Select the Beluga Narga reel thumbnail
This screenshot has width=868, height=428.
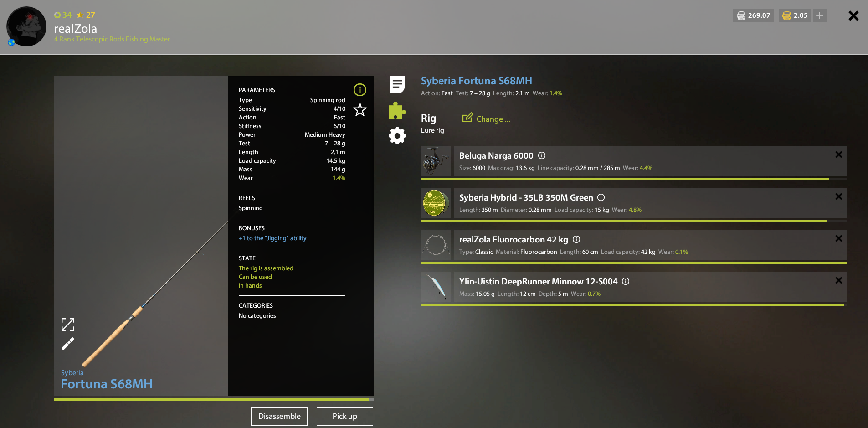[x=436, y=161]
